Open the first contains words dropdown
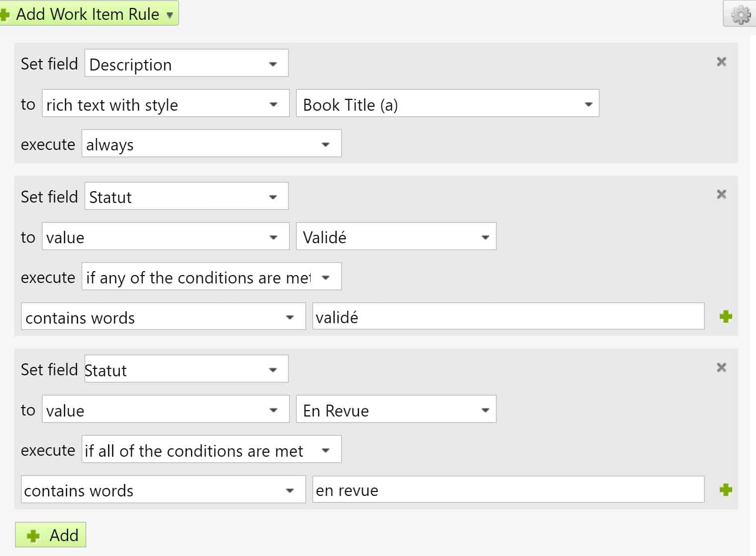756x556 pixels. pos(163,317)
